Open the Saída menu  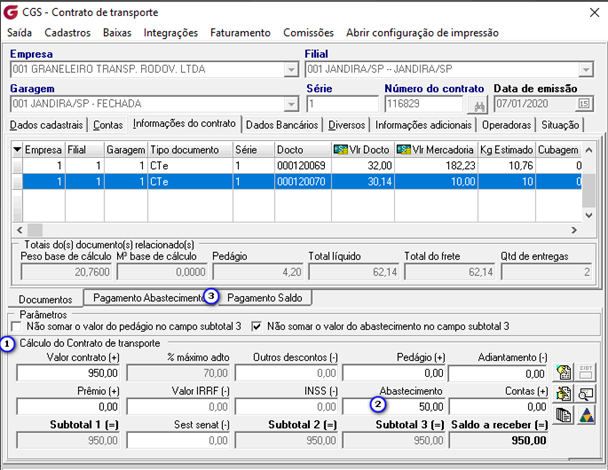click(19, 33)
